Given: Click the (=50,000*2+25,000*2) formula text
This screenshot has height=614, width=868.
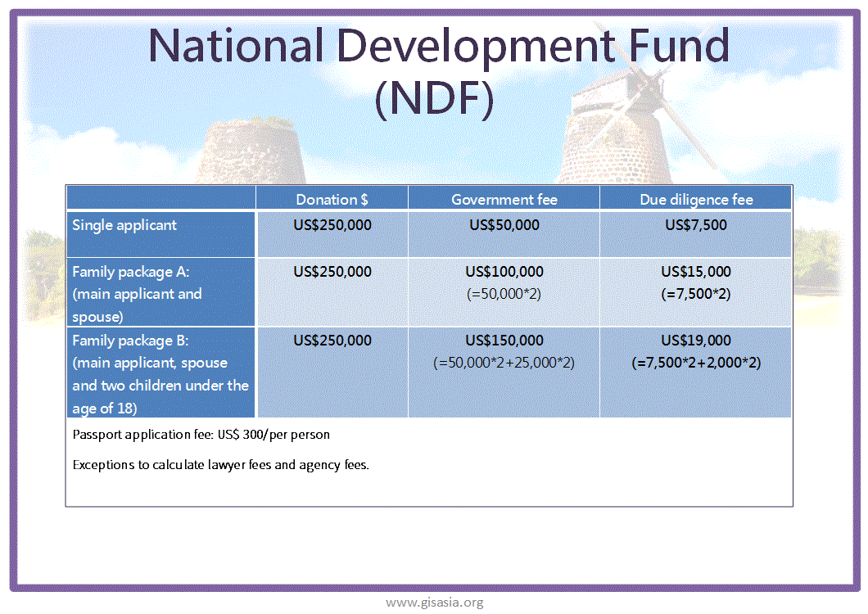Looking at the screenshot, I should (504, 363).
